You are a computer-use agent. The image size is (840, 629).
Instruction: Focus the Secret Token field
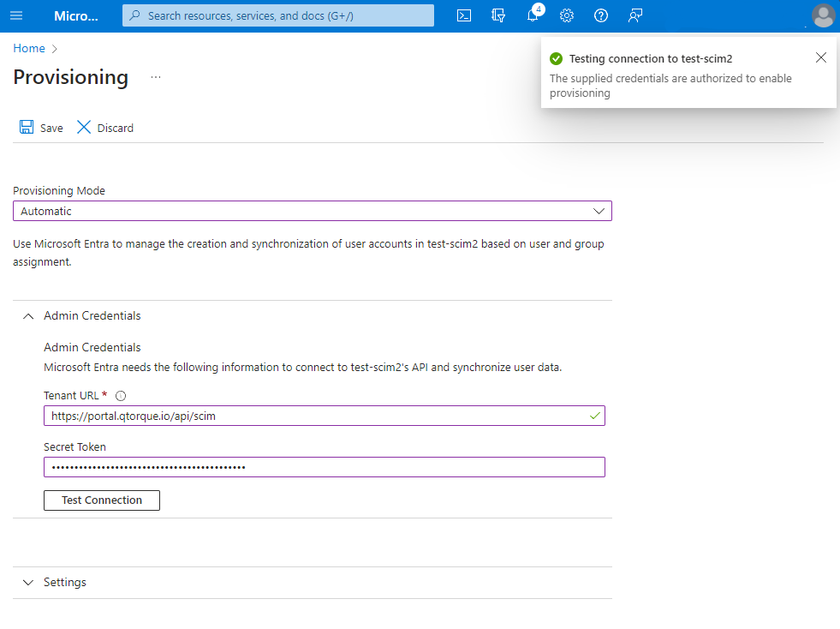[324, 467]
